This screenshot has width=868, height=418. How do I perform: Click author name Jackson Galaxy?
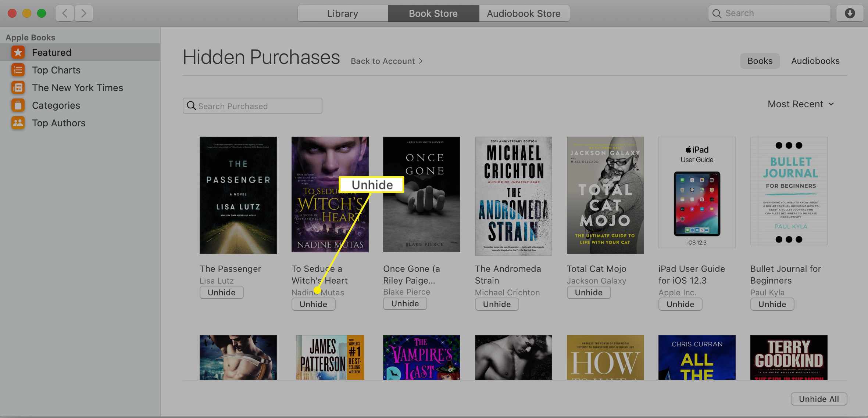tap(596, 281)
